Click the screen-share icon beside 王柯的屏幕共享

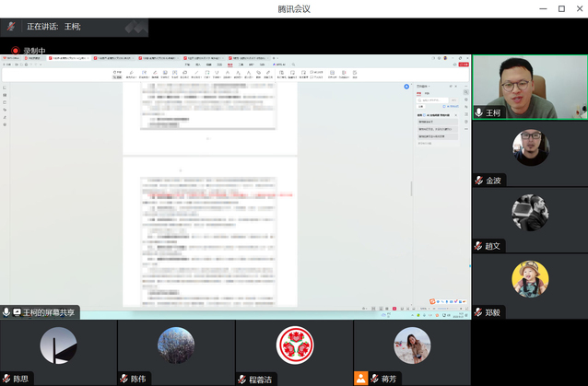(18, 313)
